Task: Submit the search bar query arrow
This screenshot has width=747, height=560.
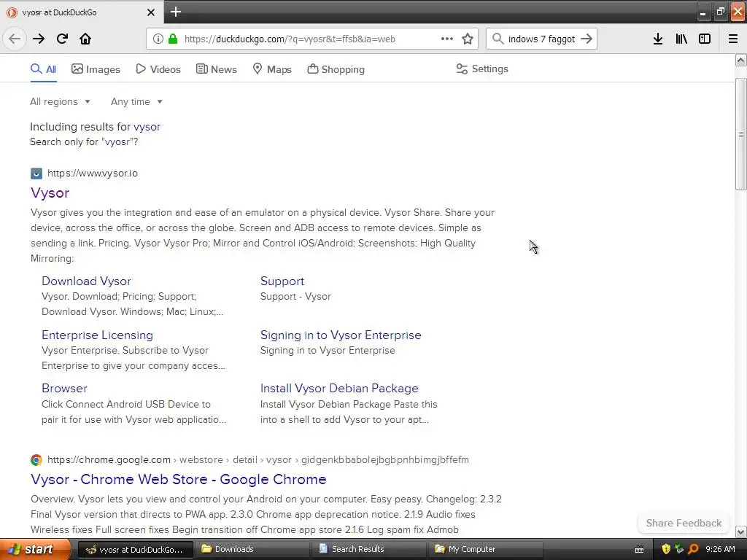Action: 587,39
